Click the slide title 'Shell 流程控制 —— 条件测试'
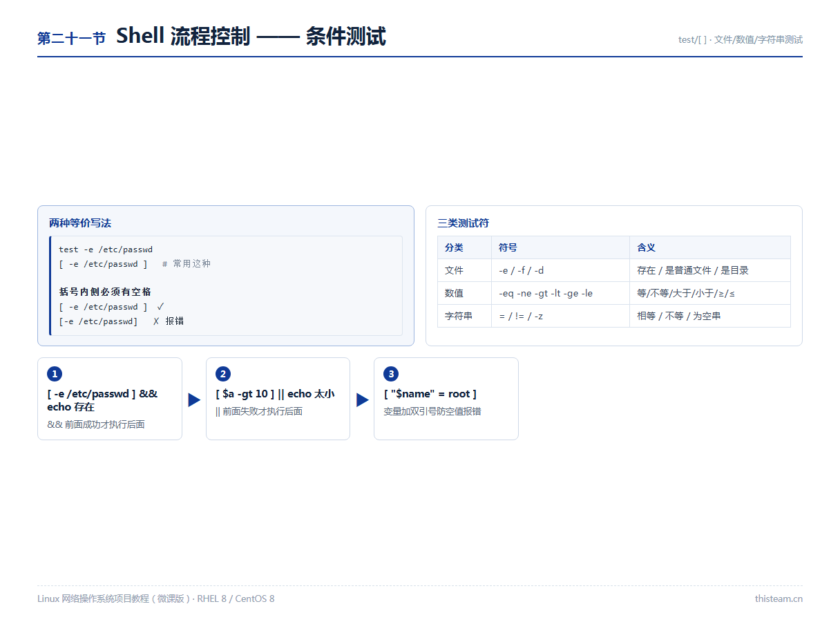 (x=251, y=36)
